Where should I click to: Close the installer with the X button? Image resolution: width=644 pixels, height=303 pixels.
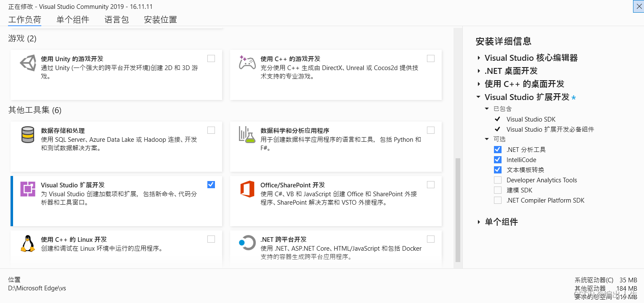pyautogui.click(x=639, y=6)
